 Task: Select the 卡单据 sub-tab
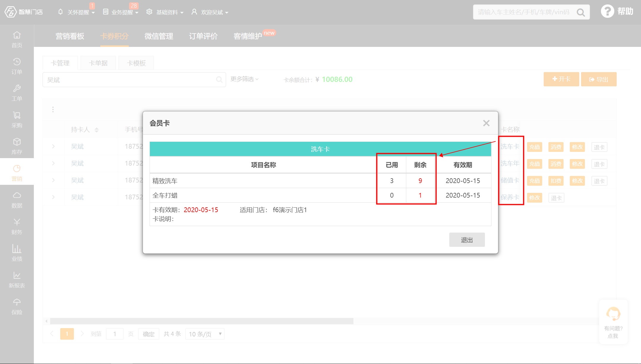pyautogui.click(x=98, y=63)
